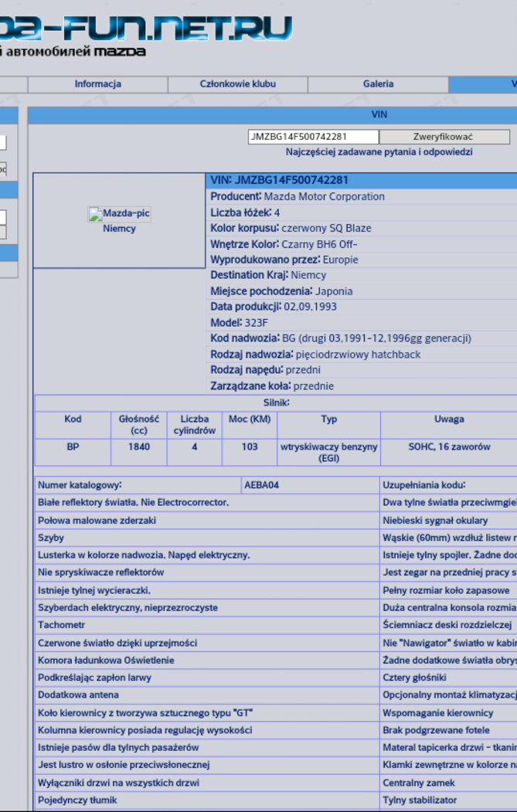Click 'Pojedynczy tłumik' row
The height and width of the screenshot is (812, 517).
[207, 800]
